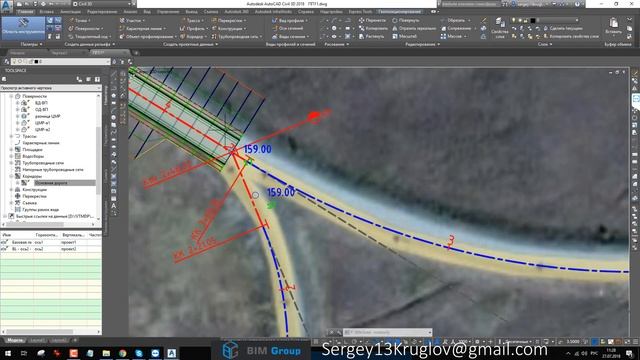Expand the Трассы tree node
Image resolution: width=640 pixels, height=360 pixels.
11,136
